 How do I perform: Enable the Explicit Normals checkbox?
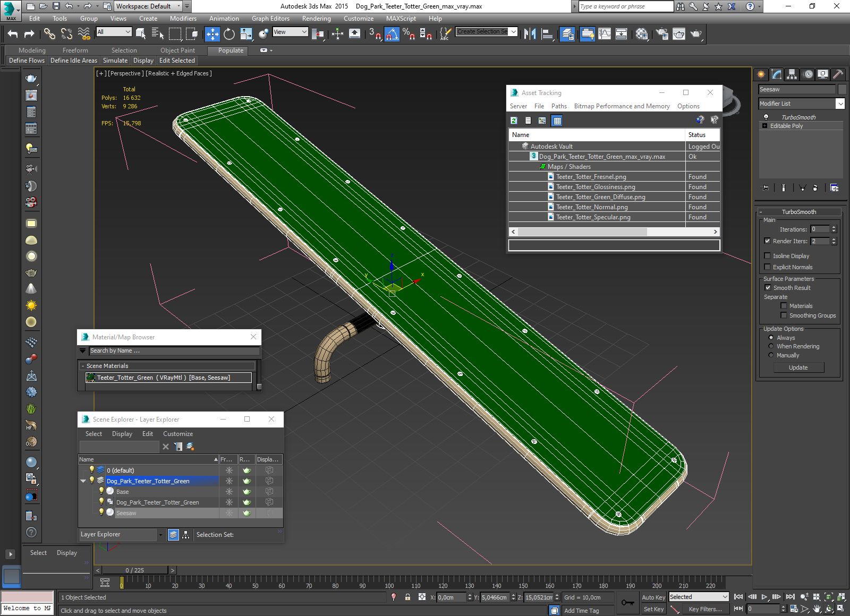(767, 267)
